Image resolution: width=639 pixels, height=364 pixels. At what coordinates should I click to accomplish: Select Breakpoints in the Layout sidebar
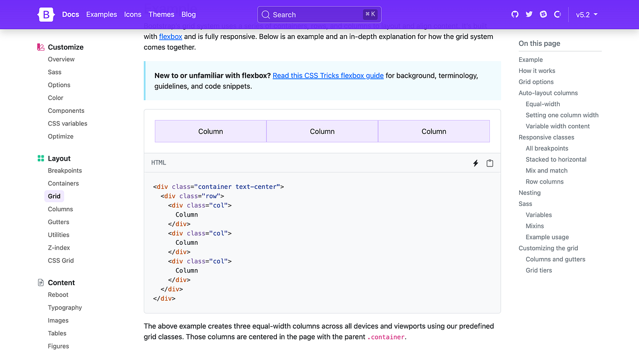[64, 170]
